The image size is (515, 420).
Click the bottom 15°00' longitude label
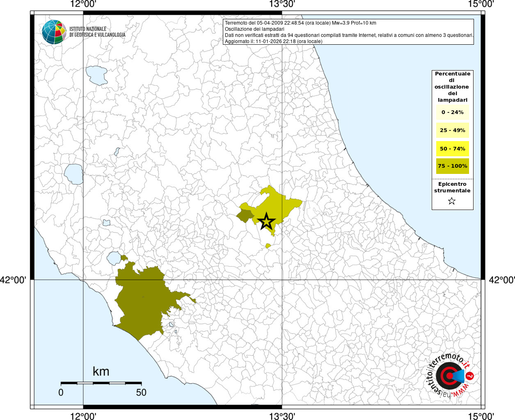click(481, 416)
